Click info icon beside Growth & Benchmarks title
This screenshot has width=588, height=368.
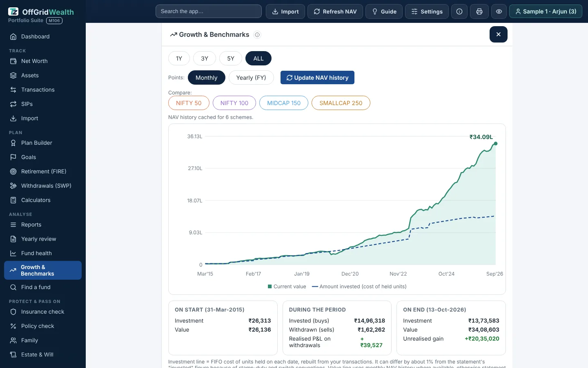point(257,35)
